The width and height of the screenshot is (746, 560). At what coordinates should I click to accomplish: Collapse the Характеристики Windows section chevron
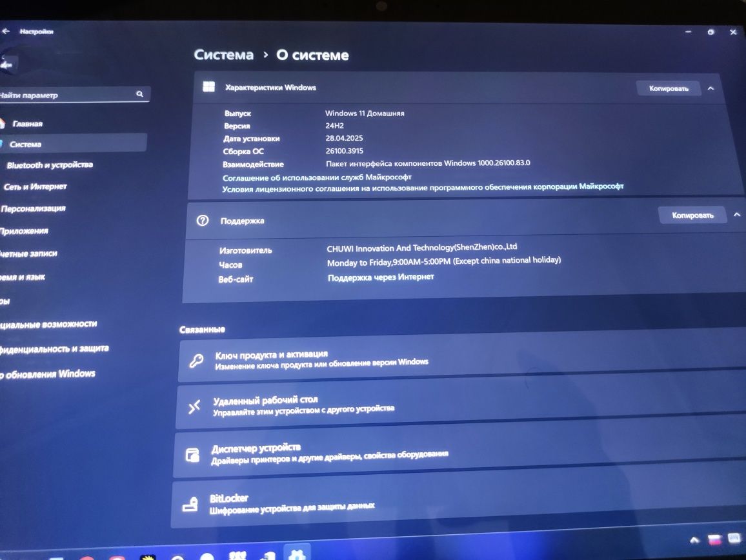click(711, 88)
